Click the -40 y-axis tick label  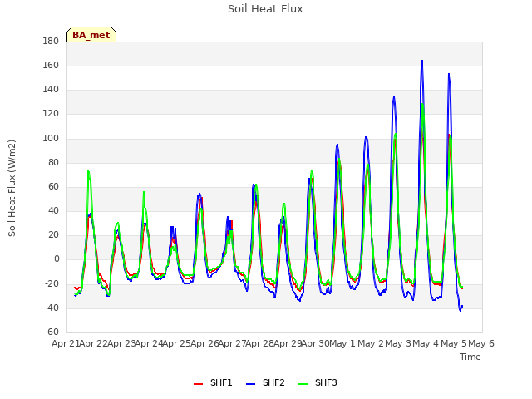click(x=52, y=308)
